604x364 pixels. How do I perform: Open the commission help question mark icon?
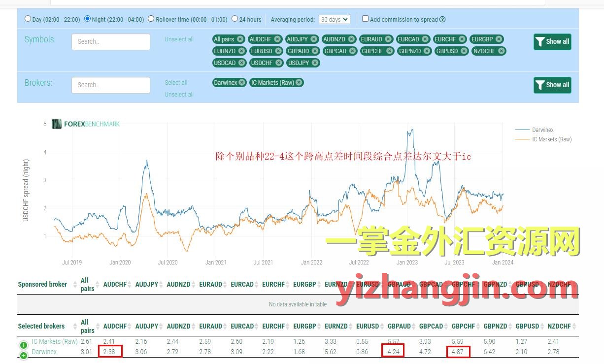coord(442,20)
